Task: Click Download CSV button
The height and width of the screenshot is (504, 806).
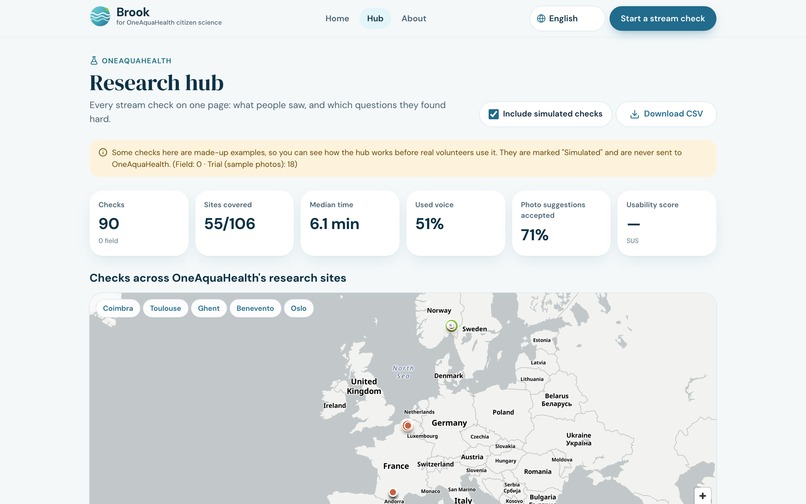Action: [666, 114]
